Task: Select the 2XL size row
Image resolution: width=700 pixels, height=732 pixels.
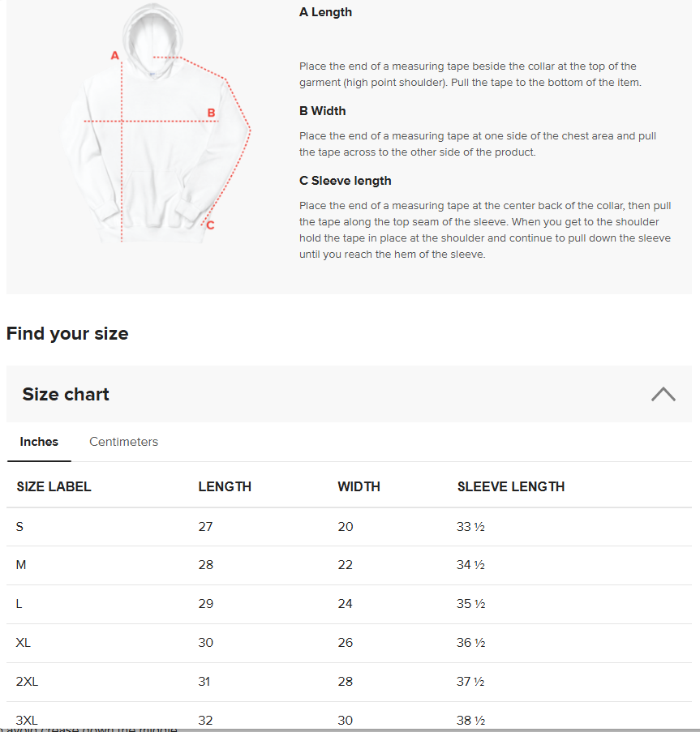Action: [x=349, y=682]
